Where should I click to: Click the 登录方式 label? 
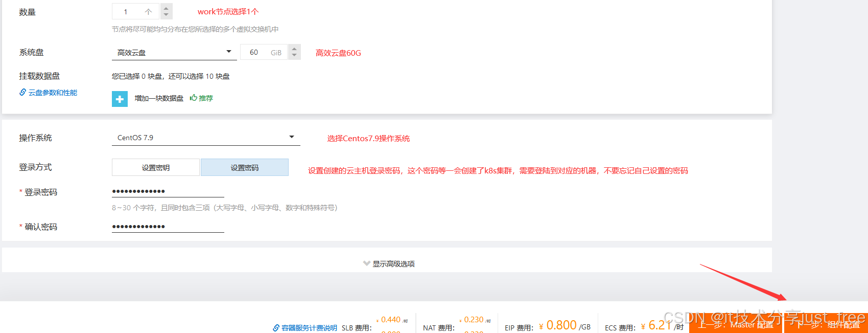pyautogui.click(x=35, y=167)
